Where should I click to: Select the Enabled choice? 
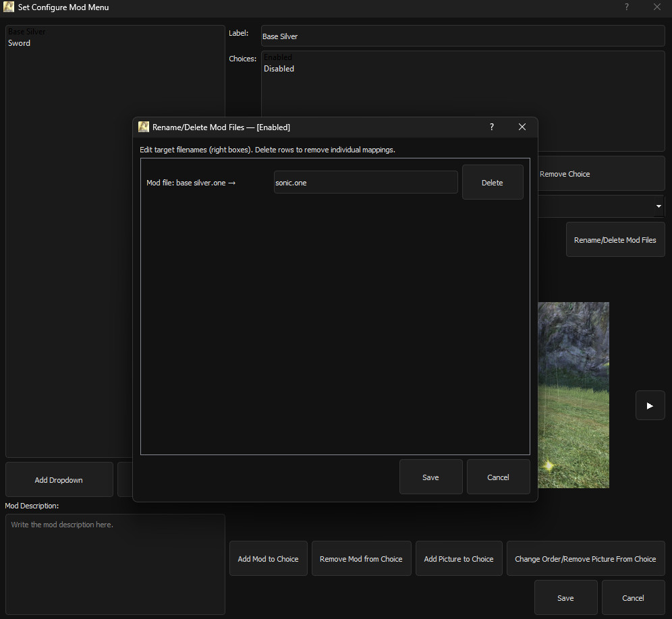278,57
